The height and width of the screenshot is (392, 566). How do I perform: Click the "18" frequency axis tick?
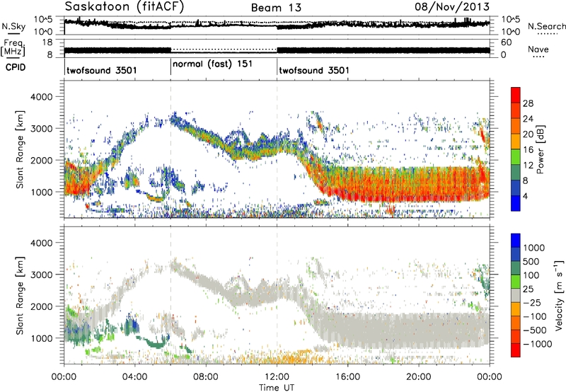point(47,42)
